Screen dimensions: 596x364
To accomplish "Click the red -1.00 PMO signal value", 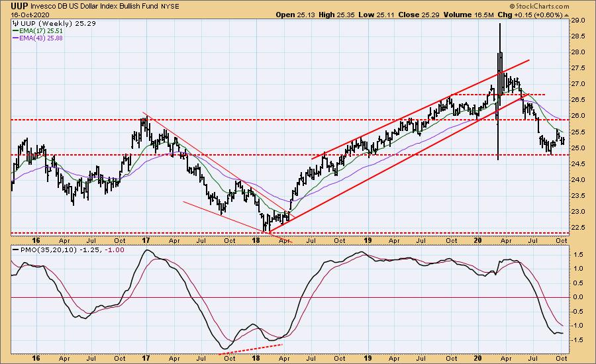I will pos(114,250).
